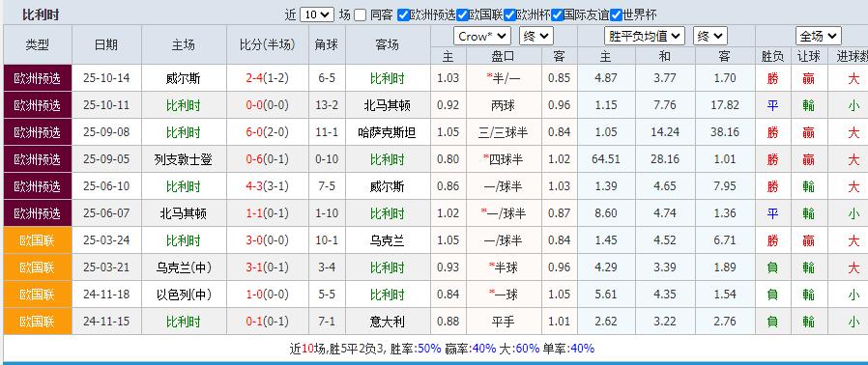
Task: Click draw odds value 28.16
Action: click(x=665, y=159)
